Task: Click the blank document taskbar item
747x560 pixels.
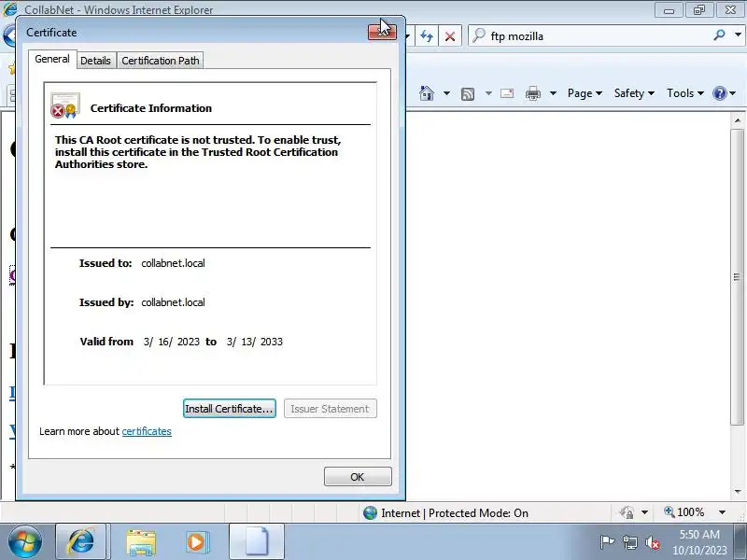Action: click(x=257, y=542)
